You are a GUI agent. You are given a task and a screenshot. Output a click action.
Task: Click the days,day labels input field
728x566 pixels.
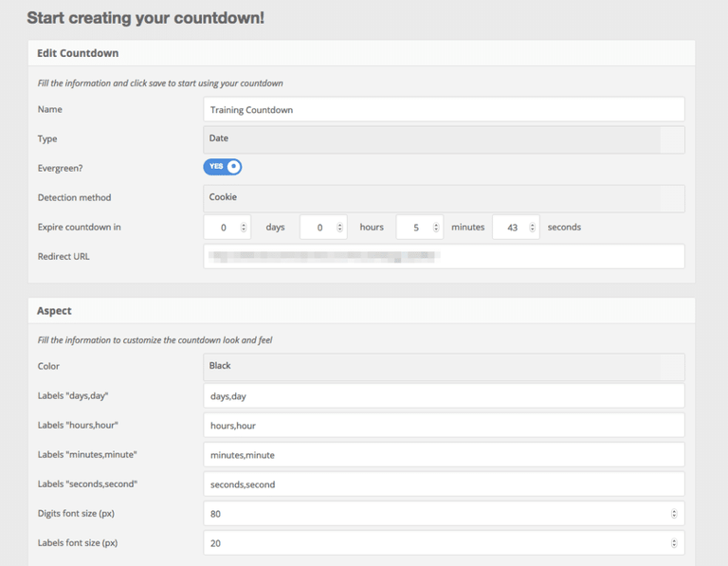444,396
